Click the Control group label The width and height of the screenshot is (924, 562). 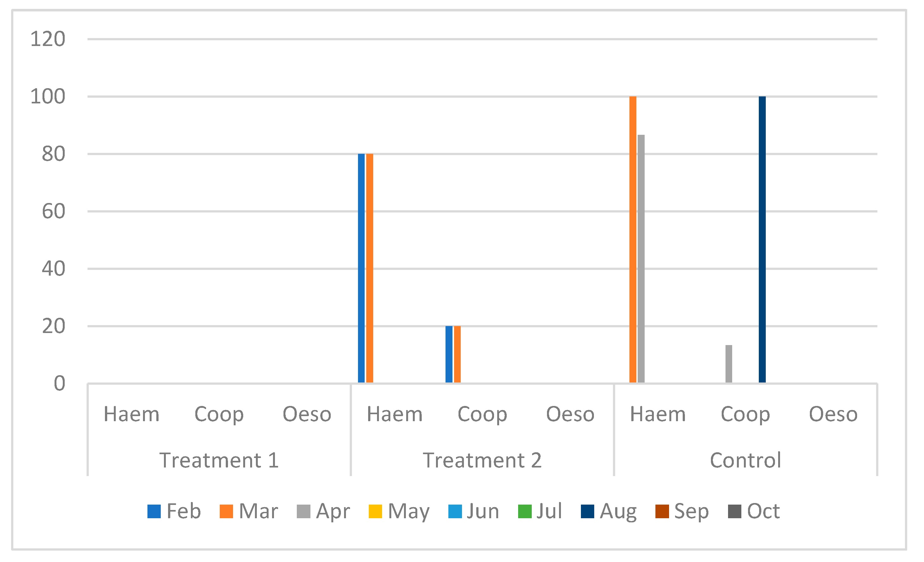click(x=745, y=460)
